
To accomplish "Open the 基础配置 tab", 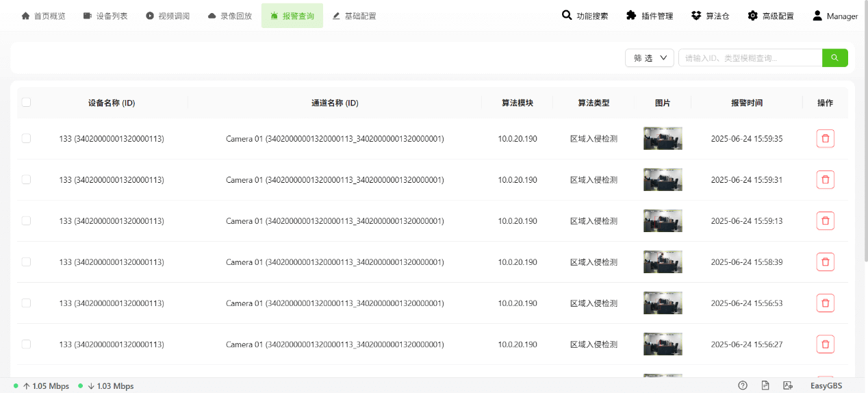I will (354, 16).
